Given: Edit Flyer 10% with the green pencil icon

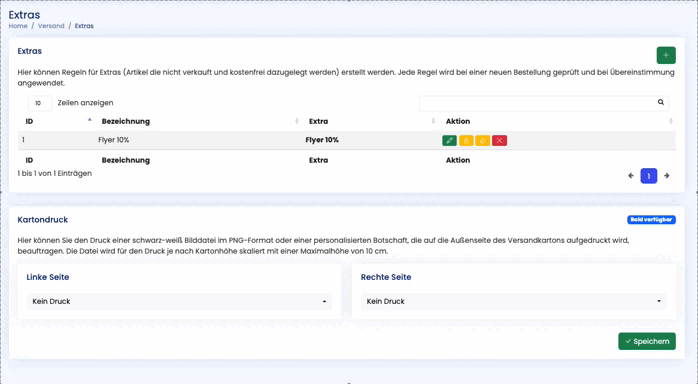Looking at the screenshot, I should [449, 141].
